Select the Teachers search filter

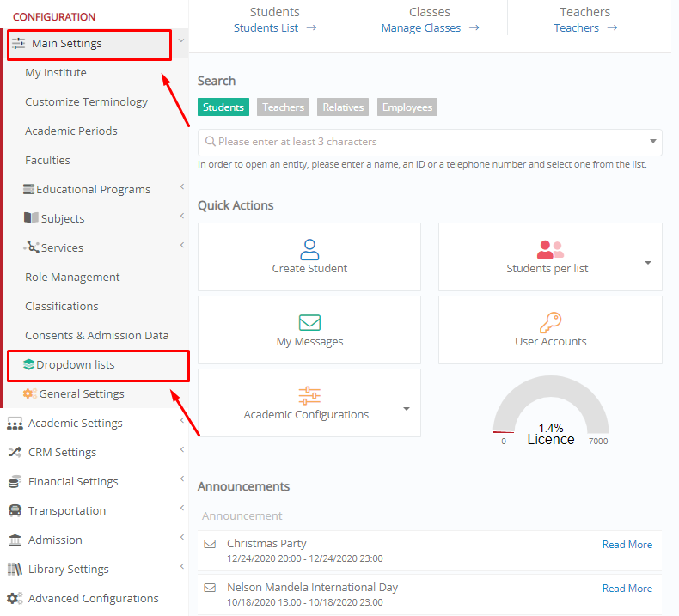pos(284,107)
